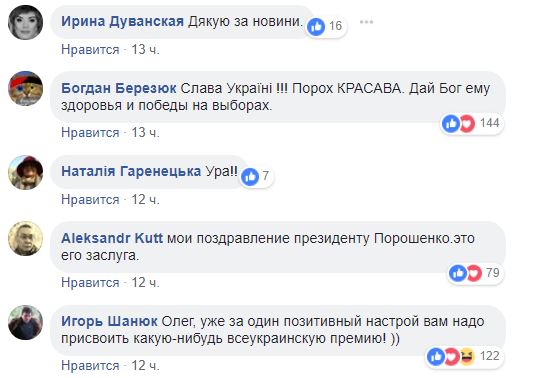
Task: Click the 13 ч. timestamp under the first comment
Action: pos(145,50)
